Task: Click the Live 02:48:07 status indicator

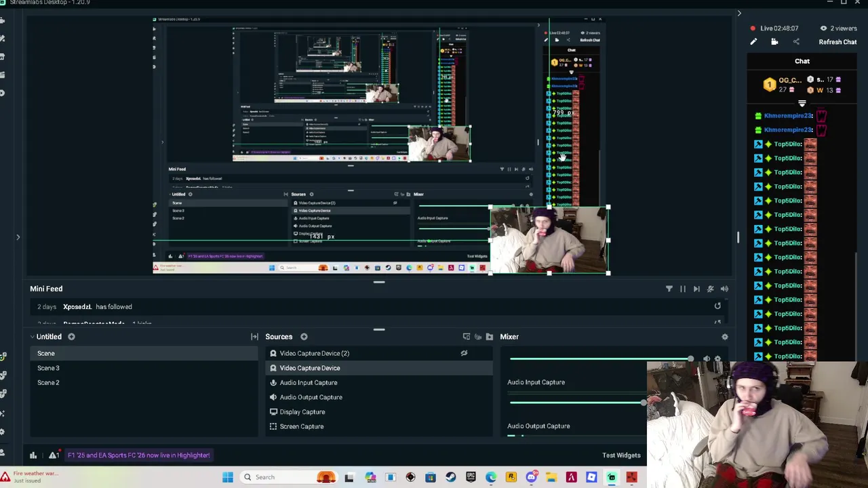Action: pos(774,28)
